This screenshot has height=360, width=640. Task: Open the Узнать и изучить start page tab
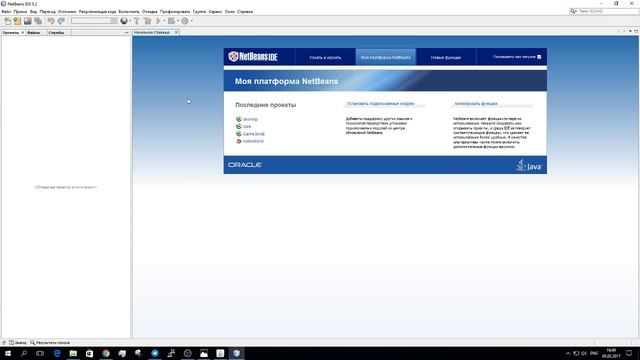tap(325, 58)
